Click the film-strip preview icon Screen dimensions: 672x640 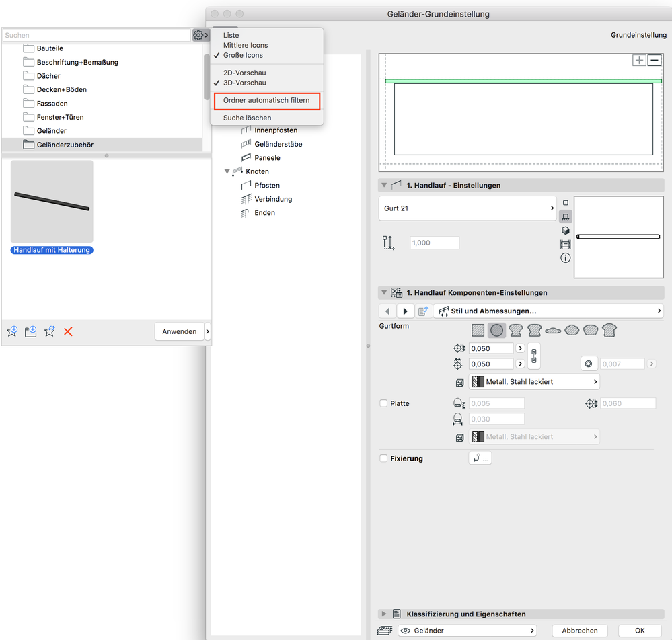tap(566, 244)
